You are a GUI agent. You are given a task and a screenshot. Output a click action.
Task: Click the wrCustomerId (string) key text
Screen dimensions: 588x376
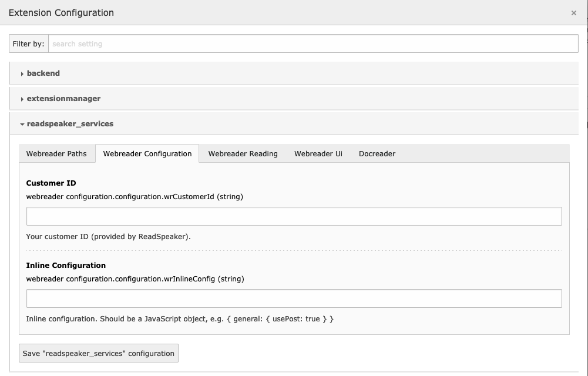coord(135,197)
